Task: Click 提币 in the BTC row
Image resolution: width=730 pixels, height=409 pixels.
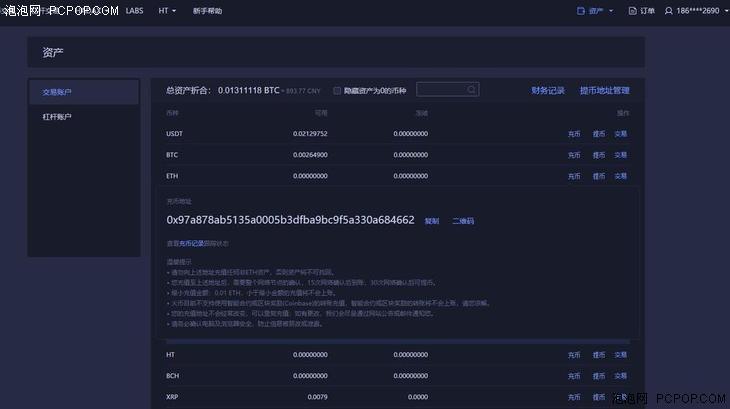Action: [x=599, y=155]
